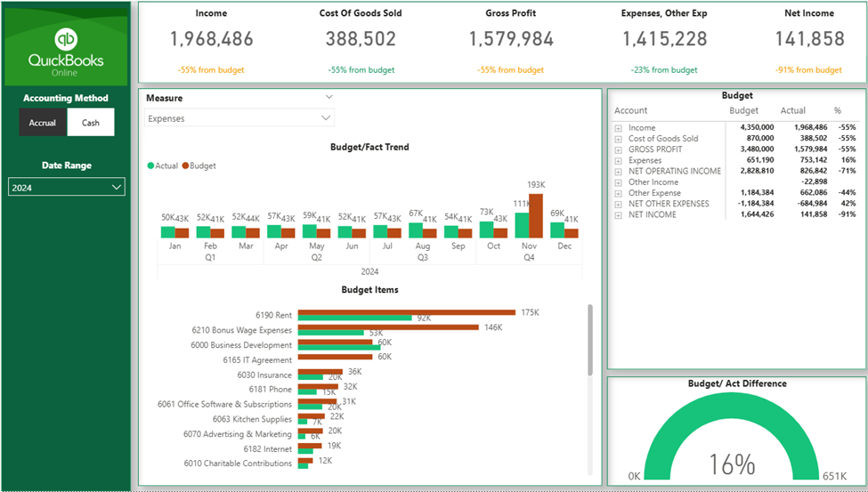
Task: Expand the Expenses row plus icon
Action: (x=618, y=160)
